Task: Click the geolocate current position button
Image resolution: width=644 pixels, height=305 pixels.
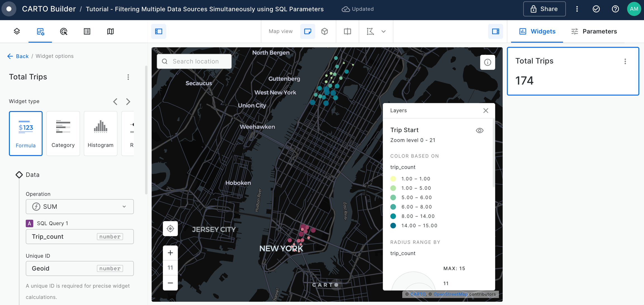Action: pyautogui.click(x=170, y=229)
